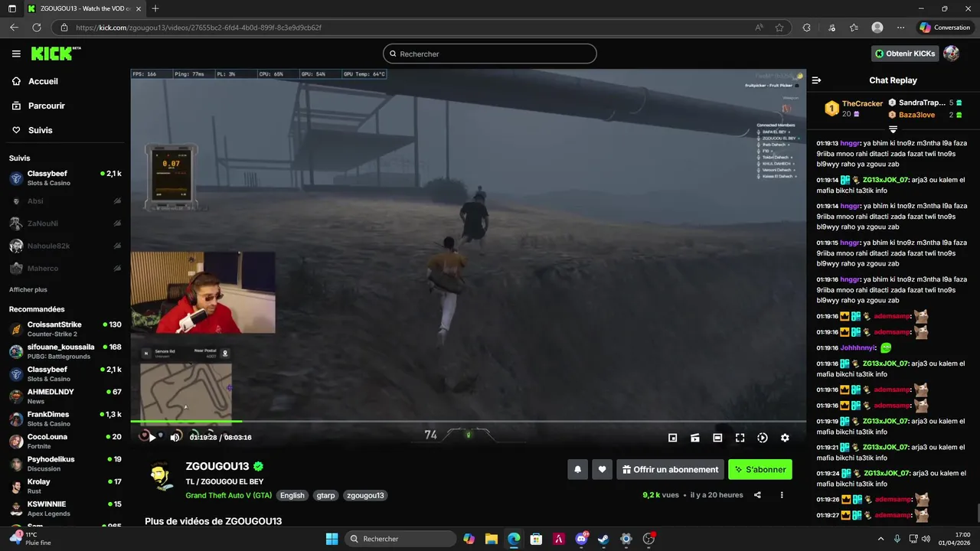Expand followed list with Afficher plus
980x551 pixels.
[28, 290]
